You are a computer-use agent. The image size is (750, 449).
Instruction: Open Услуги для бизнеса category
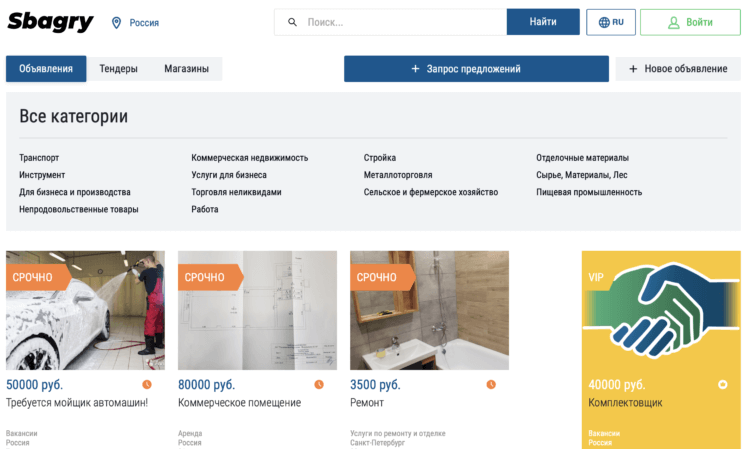pyautogui.click(x=229, y=175)
